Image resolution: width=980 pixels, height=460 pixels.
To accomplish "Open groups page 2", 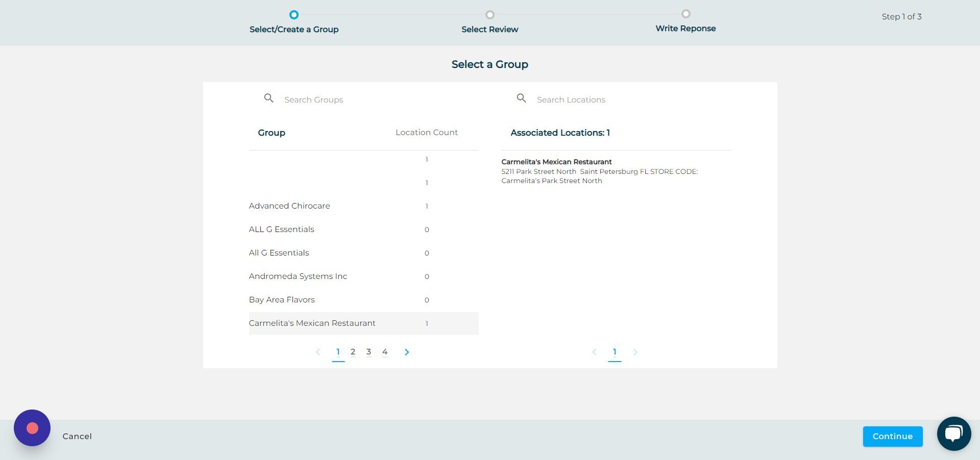I will pyautogui.click(x=353, y=352).
